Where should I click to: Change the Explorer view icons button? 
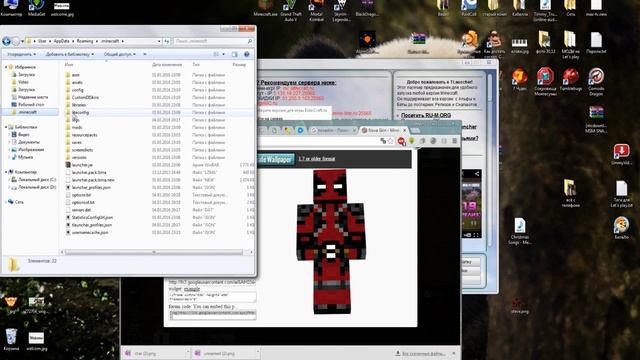coord(216,54)
